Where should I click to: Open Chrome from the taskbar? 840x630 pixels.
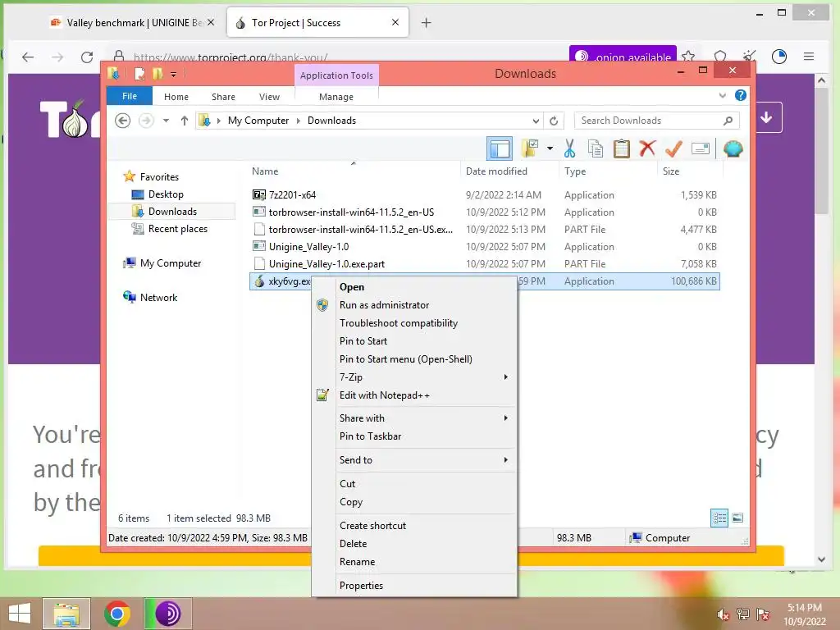(116, 614)
